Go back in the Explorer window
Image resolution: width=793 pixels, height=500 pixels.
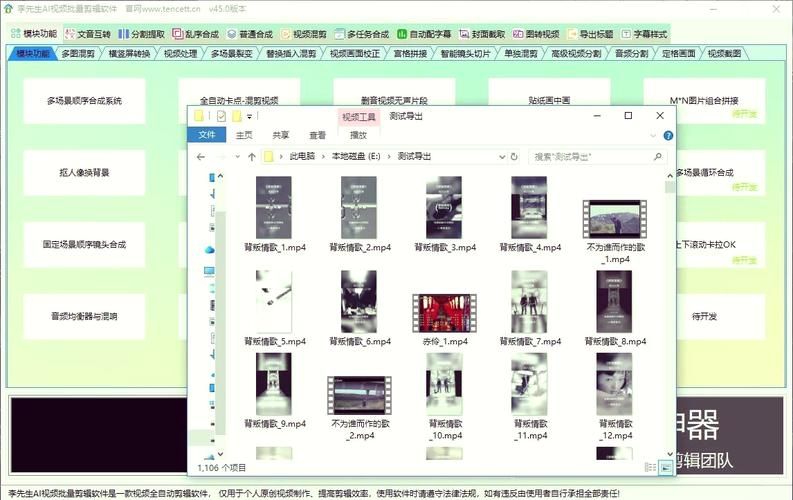point(201,157)
